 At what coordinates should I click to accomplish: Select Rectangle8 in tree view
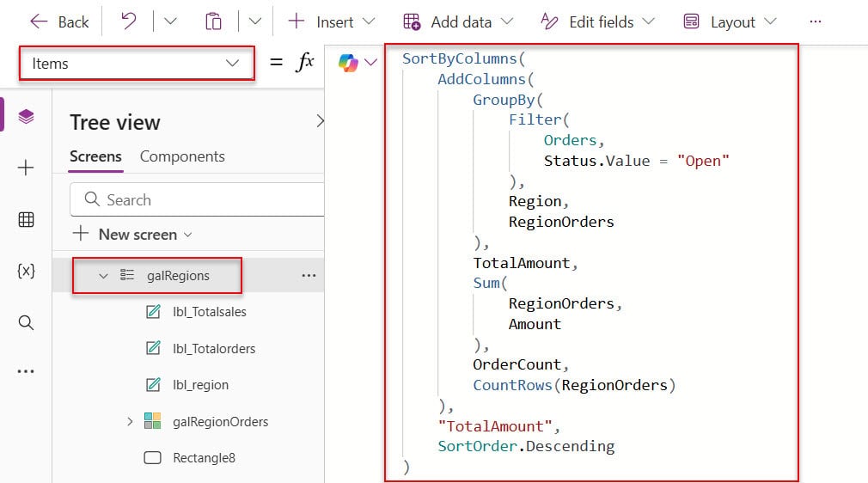(204, 458)
